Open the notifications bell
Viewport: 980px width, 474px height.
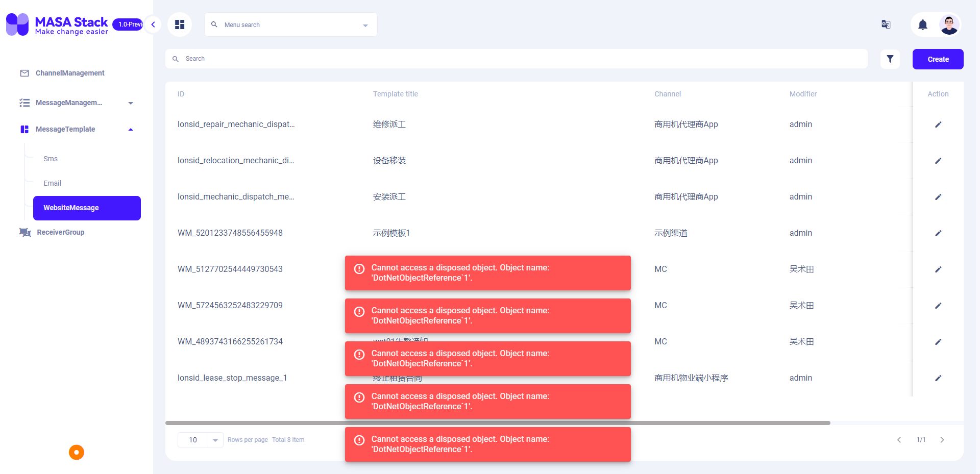coord(923,24)
